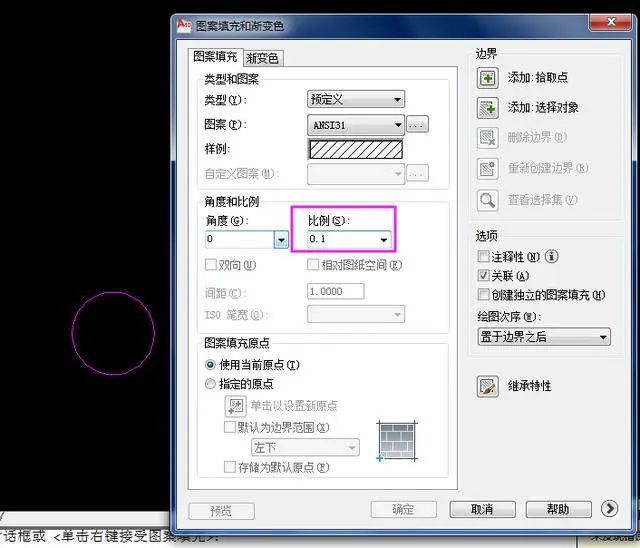Open 绘图次序 dropdown showing 置于边界之后
Screen dimensions: 640x548
[x=544, y=337]
